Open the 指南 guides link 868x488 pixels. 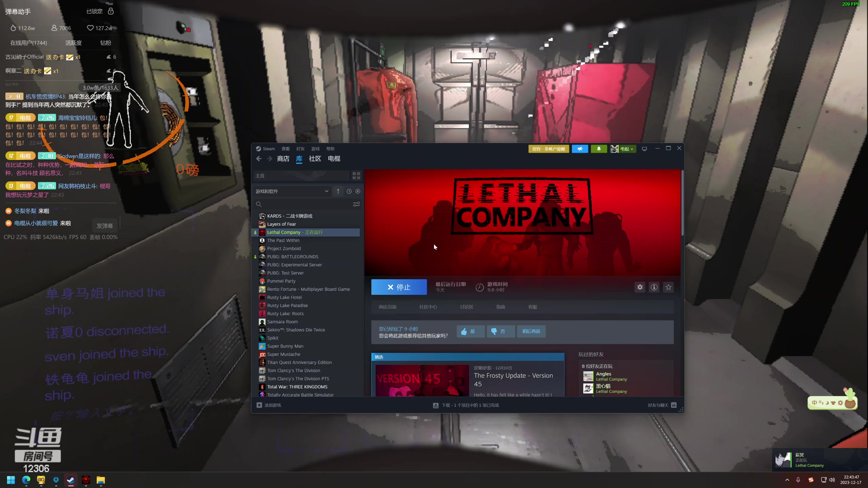click(x=501, y=307)
